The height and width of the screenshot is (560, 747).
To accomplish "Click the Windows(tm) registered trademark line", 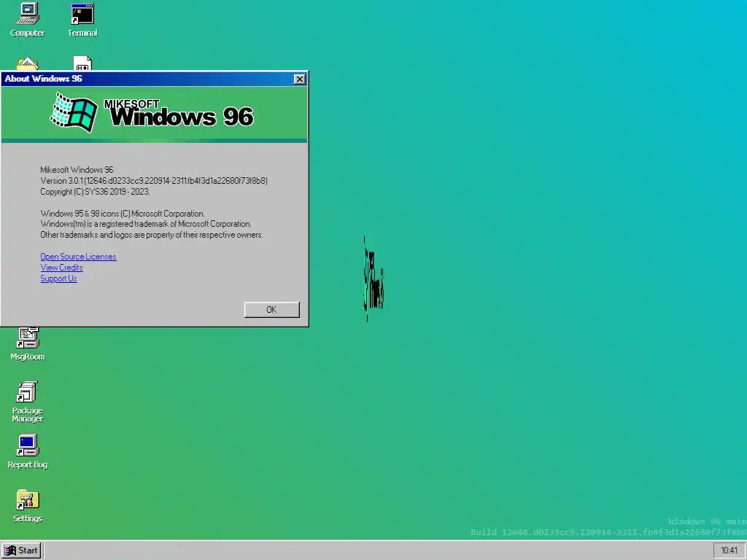I will point(146,224).
